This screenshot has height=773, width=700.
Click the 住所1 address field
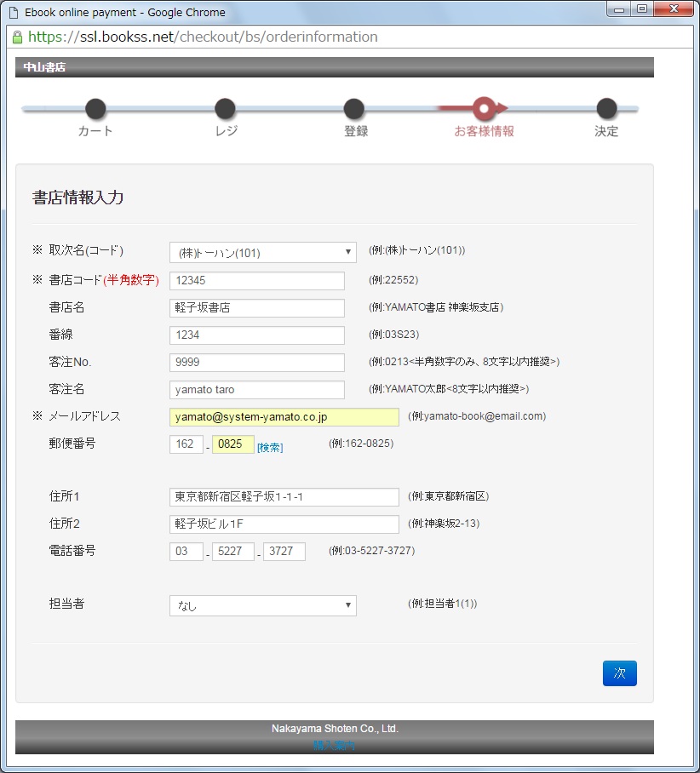tap(284, 496)
